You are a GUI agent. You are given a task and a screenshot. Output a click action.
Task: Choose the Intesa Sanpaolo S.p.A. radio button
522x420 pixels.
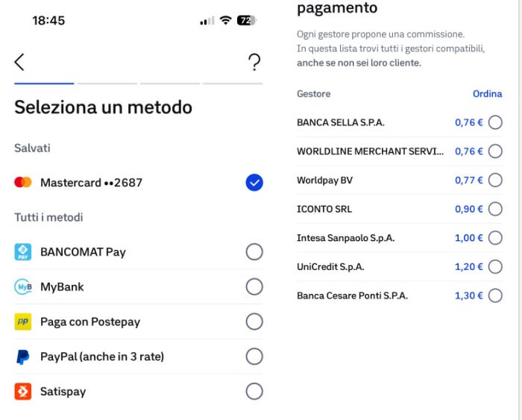(x=495, y=238)
